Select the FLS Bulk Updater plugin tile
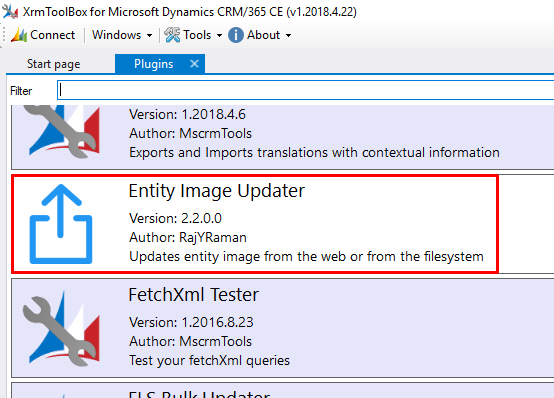 [283, 390]
